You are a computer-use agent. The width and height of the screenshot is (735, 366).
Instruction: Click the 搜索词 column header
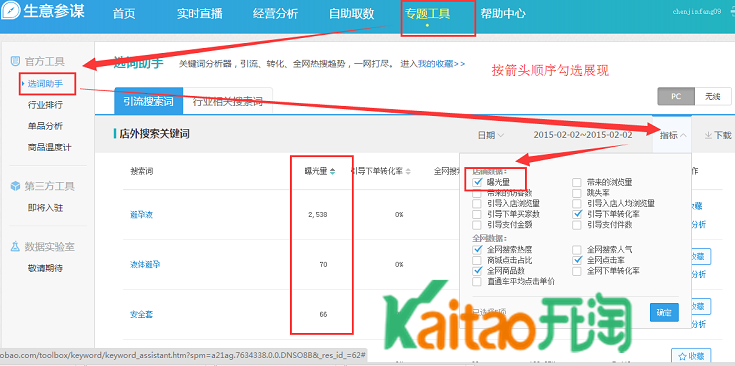pos(142,172)
